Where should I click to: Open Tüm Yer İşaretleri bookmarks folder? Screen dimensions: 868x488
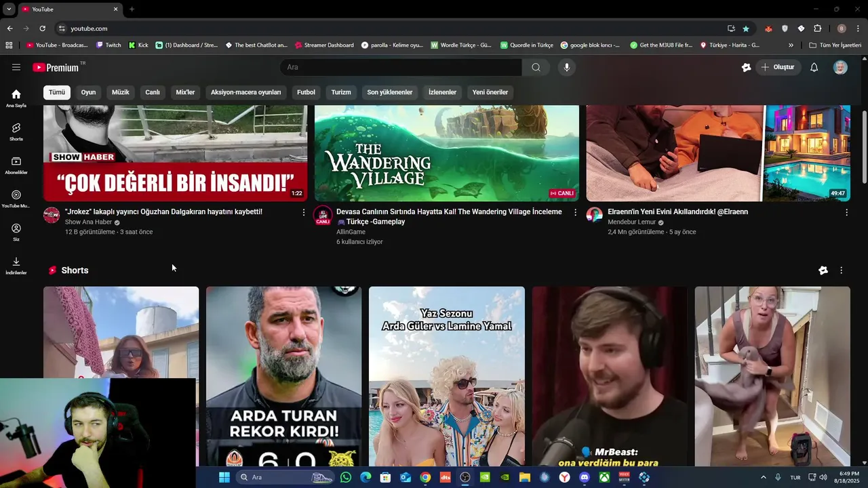pos(835,45)
